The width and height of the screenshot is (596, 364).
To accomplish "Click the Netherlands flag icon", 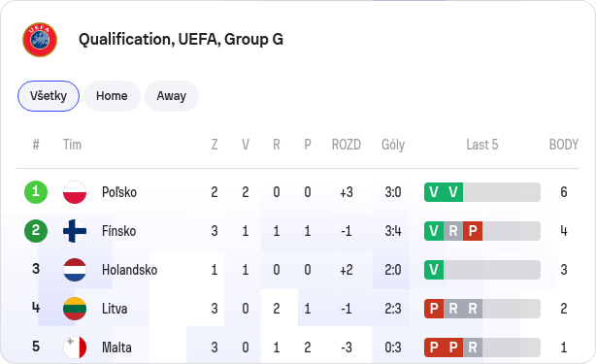I will [x=75, y=270].
